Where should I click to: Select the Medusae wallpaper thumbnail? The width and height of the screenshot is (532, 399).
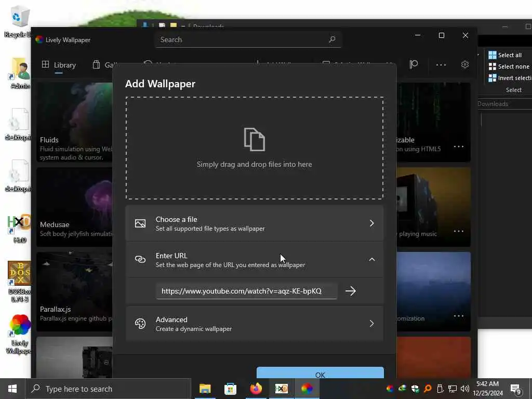(x=74, y=207)
